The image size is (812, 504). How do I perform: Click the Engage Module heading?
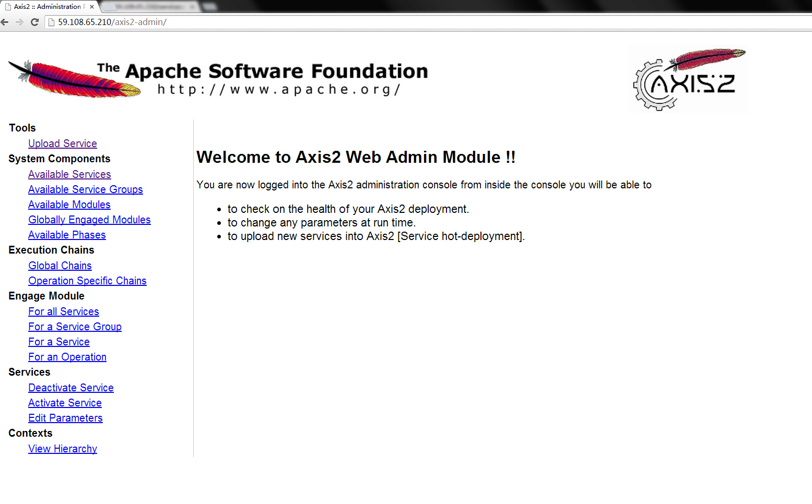46,296
